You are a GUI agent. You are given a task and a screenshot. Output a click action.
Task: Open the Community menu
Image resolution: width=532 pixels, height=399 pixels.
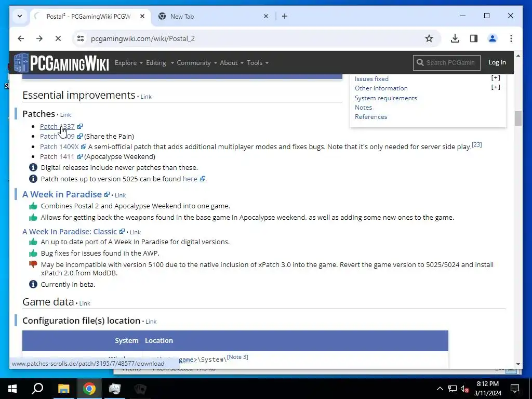196,63
